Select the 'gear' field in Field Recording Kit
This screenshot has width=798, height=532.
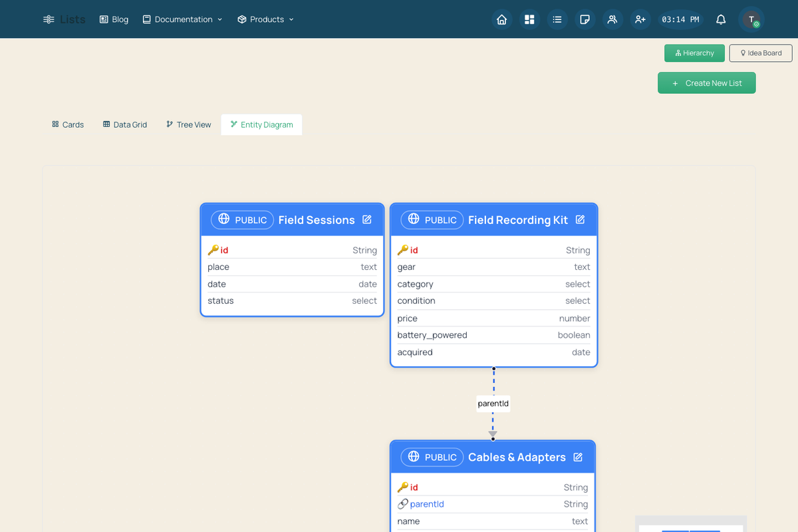(x=493, y=267)
